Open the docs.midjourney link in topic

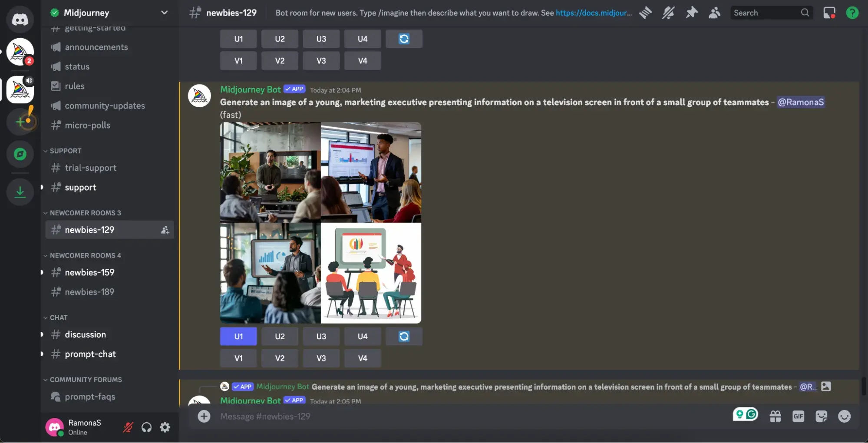pyautogui.click(x=594, y=13)
